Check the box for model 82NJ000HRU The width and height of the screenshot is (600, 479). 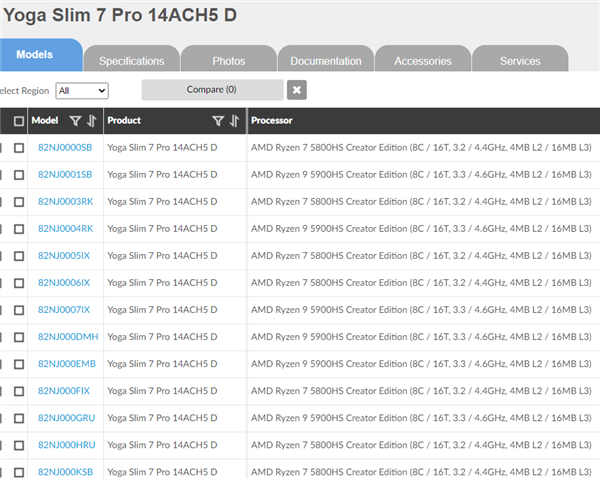coord(19,445)
